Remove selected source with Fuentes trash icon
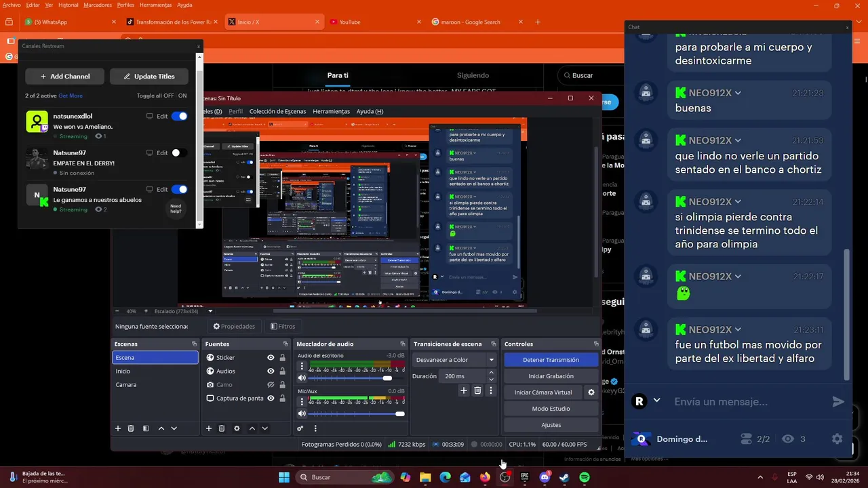868x488 pixels. point(222,428)
